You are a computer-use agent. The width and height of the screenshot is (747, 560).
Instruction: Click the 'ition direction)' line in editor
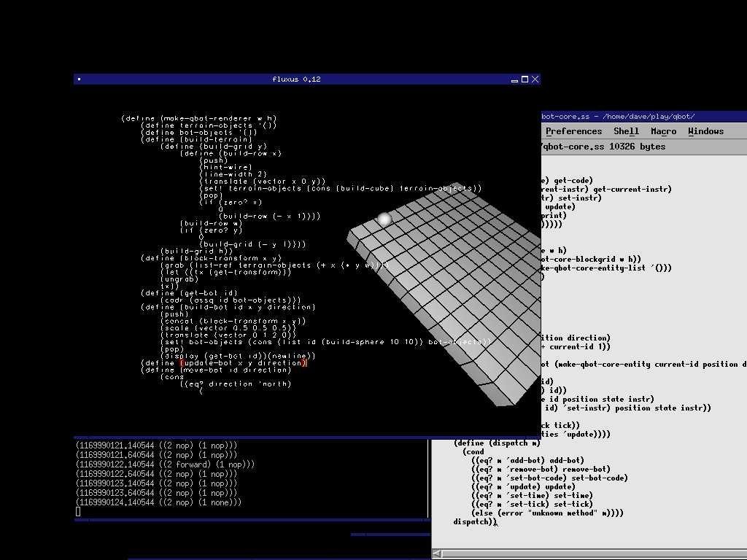(x=576, y=338)
